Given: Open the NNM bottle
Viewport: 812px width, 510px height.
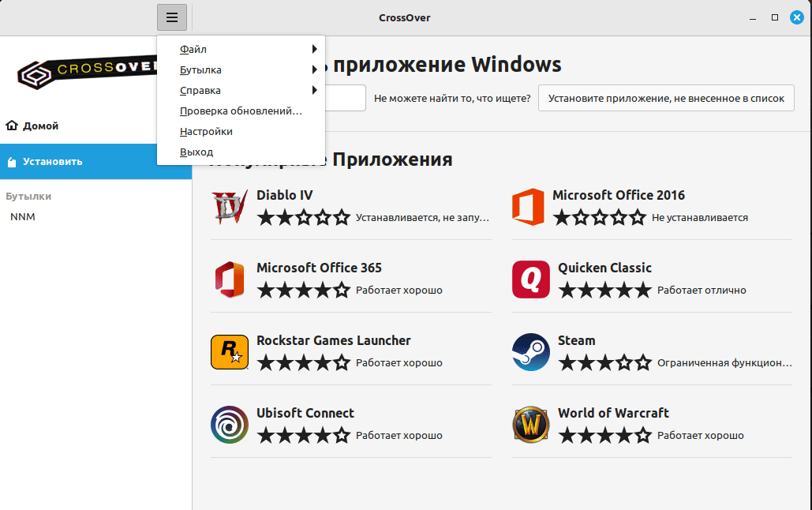Looking at the screenshot, I should 23,217.
